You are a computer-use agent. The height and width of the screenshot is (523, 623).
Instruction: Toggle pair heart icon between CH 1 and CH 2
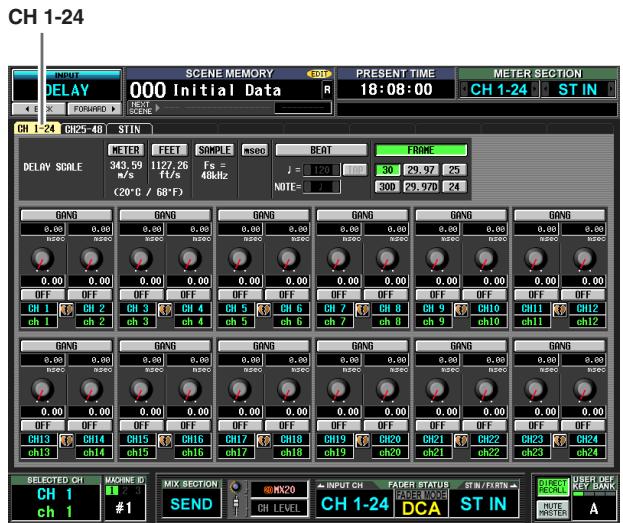(x=66, y=309)
